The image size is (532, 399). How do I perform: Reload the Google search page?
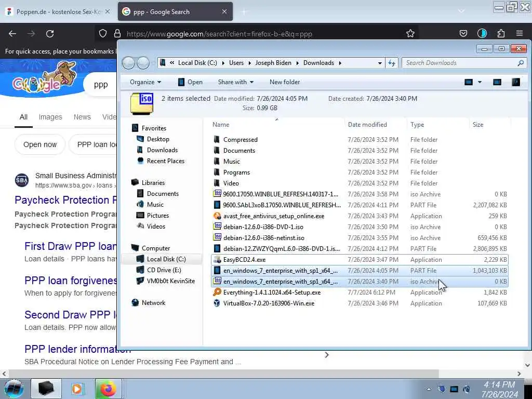(50, 34)
